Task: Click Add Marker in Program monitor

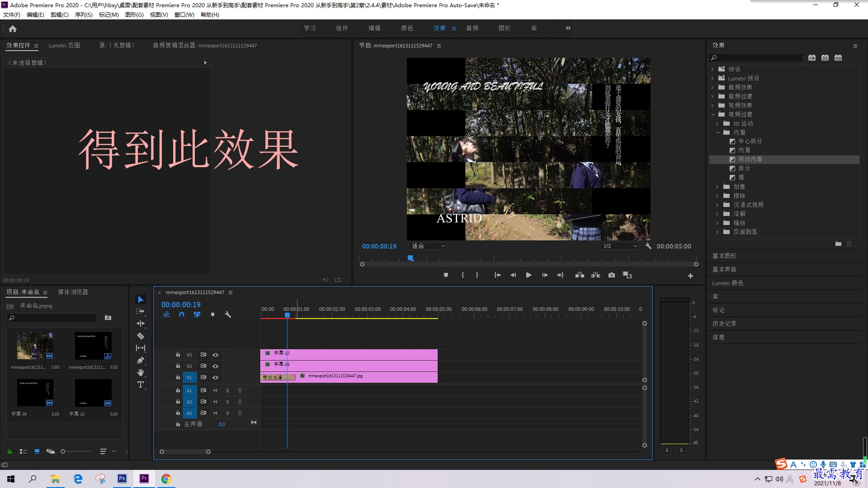Action: [x=446, y=275]
